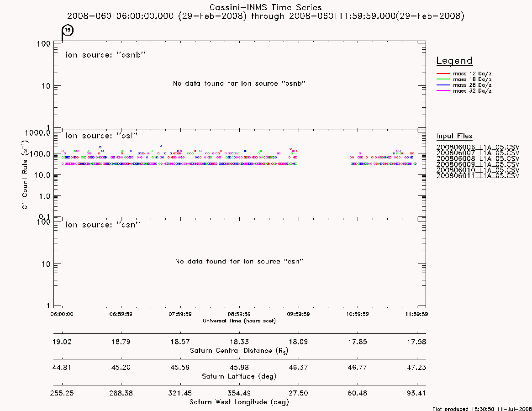Image resolution: width=532 pixels, height=411 pixels.
Task: Click the distance value 17.58
Action: (416, 342)
